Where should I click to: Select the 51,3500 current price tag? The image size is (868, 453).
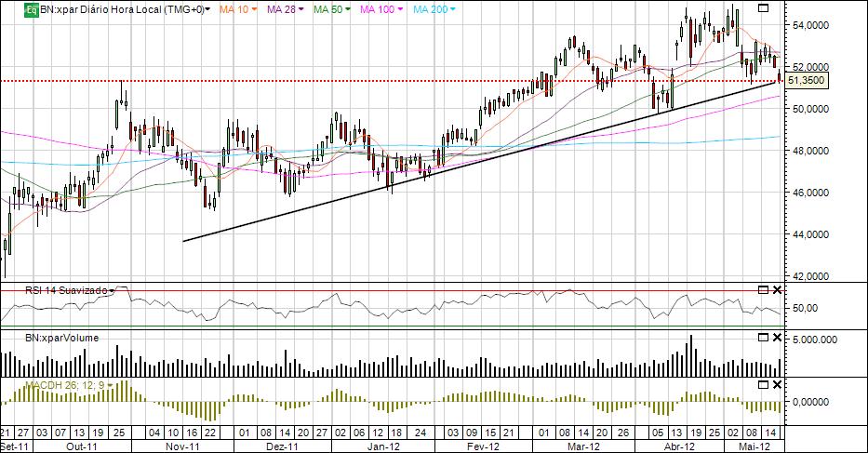point(806,81)
